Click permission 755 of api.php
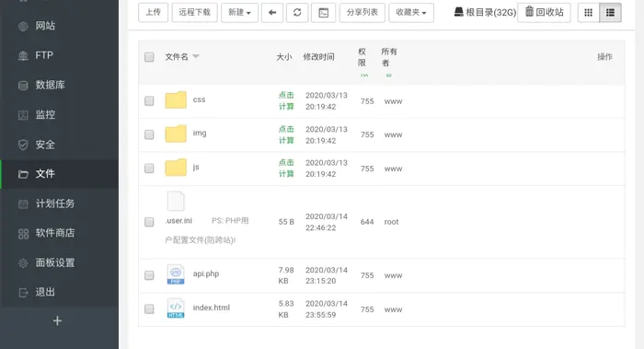 pyautogui.click(x=367, y=275)
